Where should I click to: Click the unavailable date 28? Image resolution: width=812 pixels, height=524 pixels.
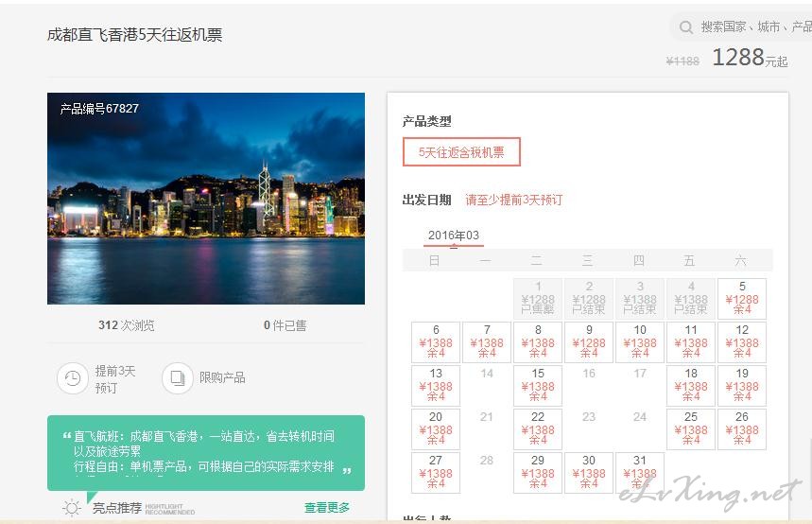click(x=487, y=461)
